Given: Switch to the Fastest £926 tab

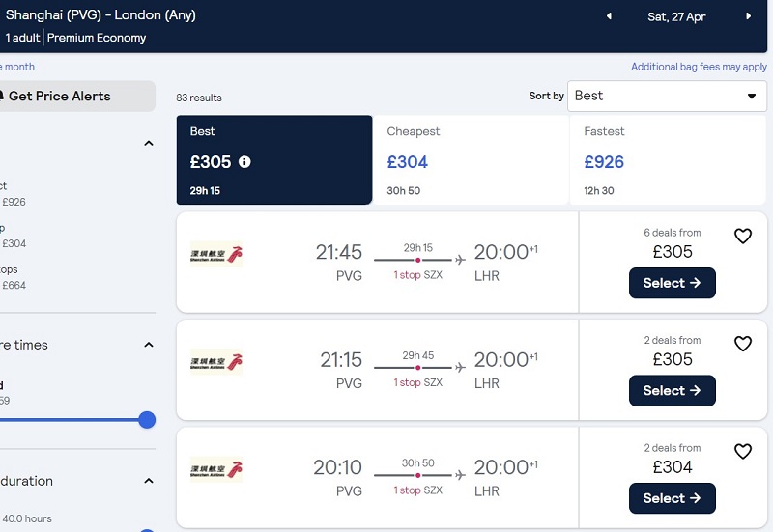Looking at the screenshot, I should point(668,160).
